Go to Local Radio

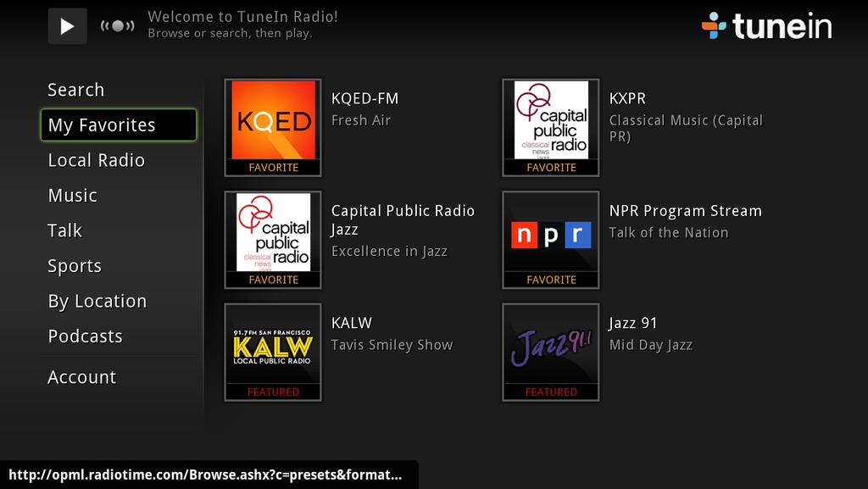click(96, 160)
